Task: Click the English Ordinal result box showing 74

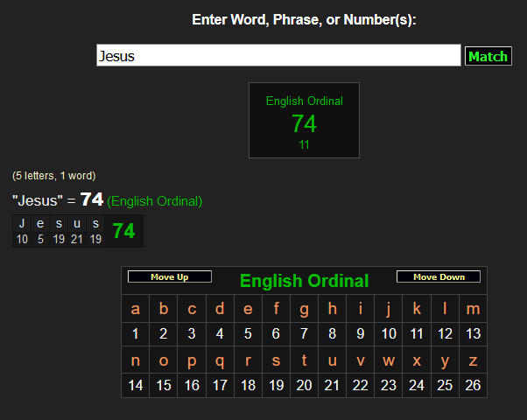Action: (304, 121)
